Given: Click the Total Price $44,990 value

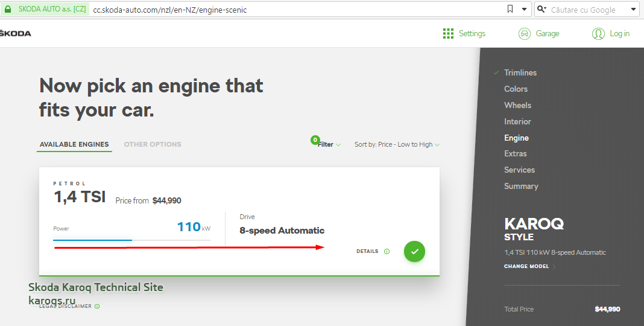Looking at the screenshot, I should click(x=607, y=309).
